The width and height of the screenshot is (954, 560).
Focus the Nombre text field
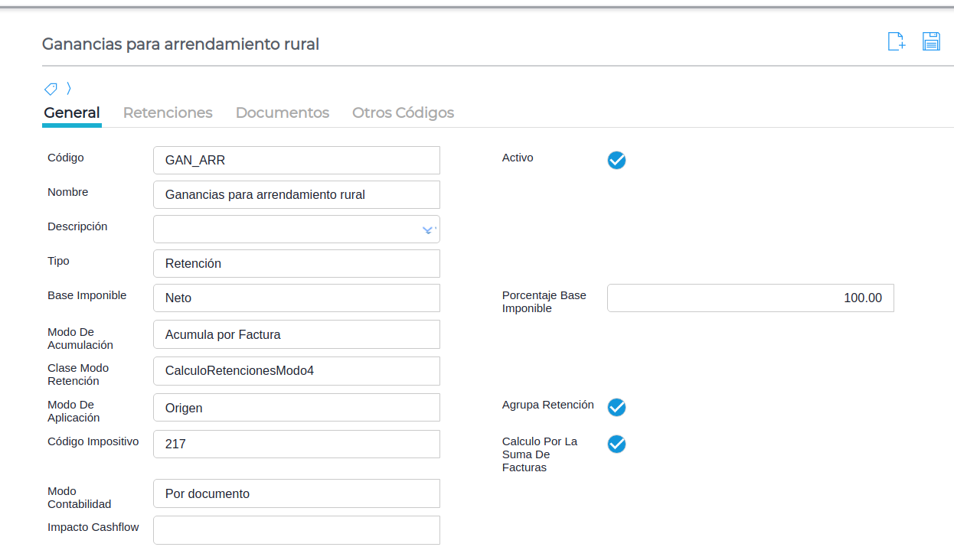click(x=296, y=194)
